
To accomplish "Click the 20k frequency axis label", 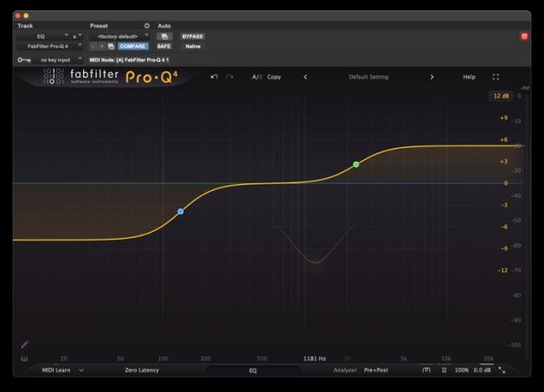I will click(489, 358).
